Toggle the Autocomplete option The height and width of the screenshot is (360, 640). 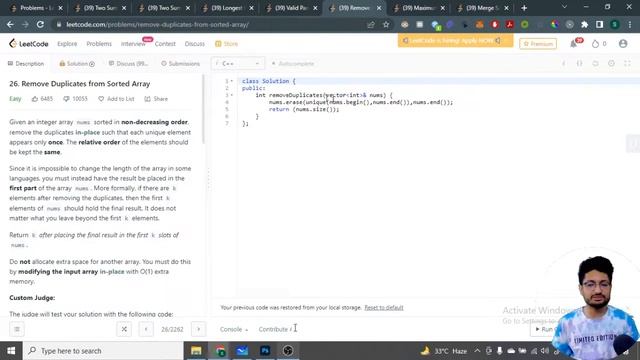tap(293, 64)
